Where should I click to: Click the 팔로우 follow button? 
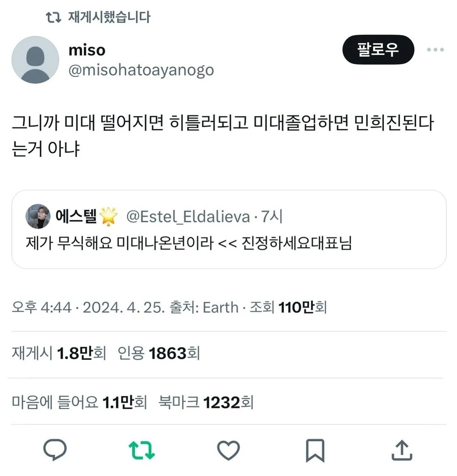378,50
